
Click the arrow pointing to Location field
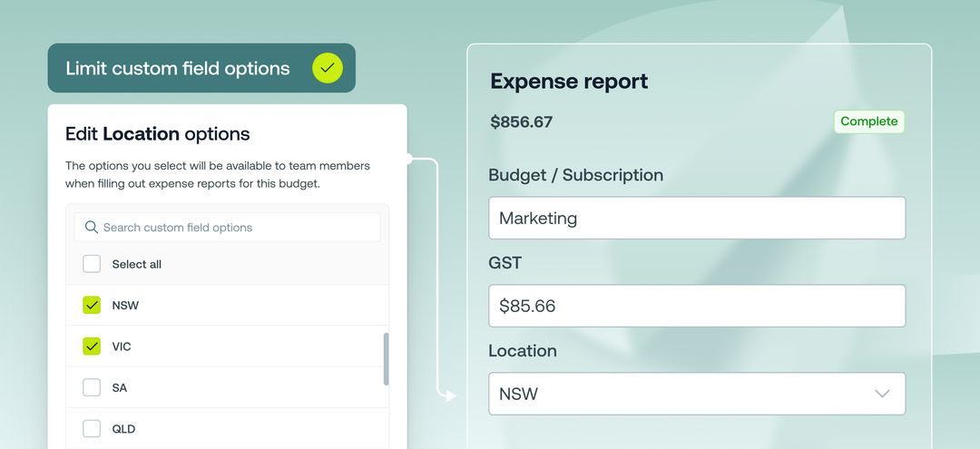point(448,395)
